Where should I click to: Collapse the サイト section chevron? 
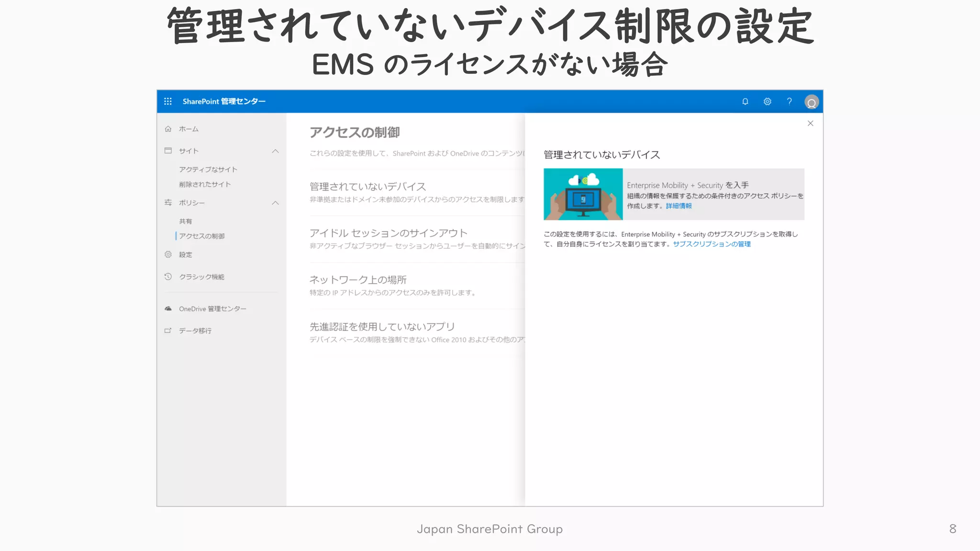(275, 151)
